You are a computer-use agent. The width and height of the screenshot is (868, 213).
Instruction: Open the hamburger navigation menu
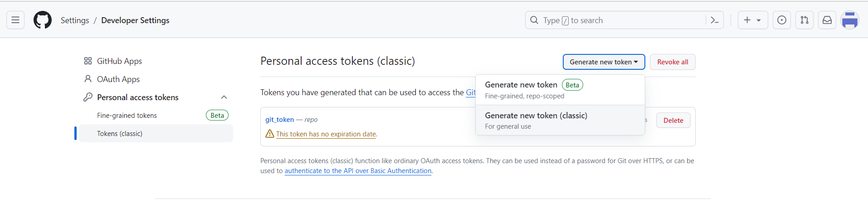15,20
